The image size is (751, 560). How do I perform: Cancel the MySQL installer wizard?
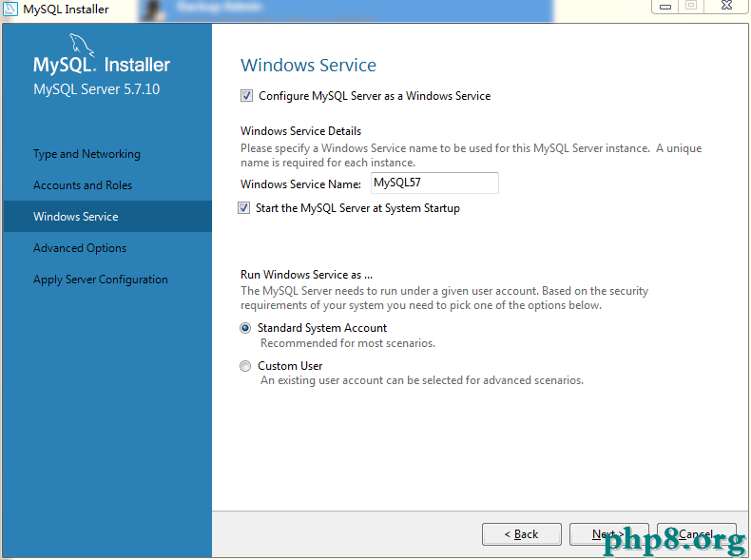tap(697, 534)
